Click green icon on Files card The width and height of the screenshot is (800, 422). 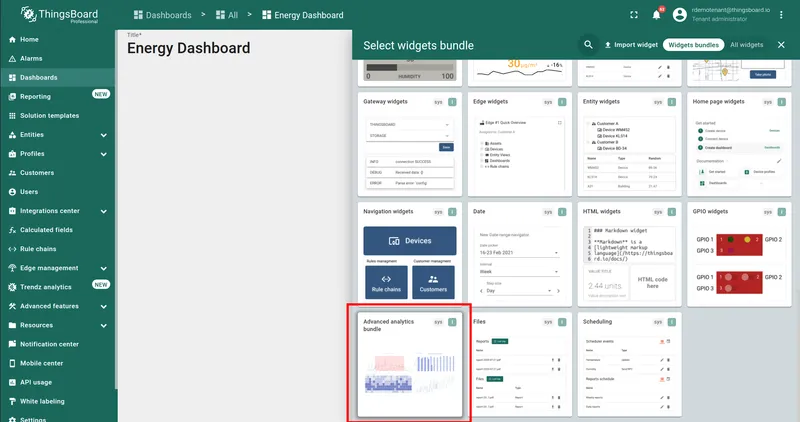[x=562, y=322]
